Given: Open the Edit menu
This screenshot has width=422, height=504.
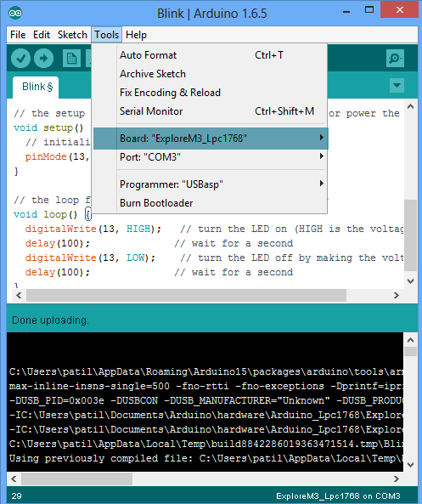Looking at the screenshot, I should click(x=42, y=35).
